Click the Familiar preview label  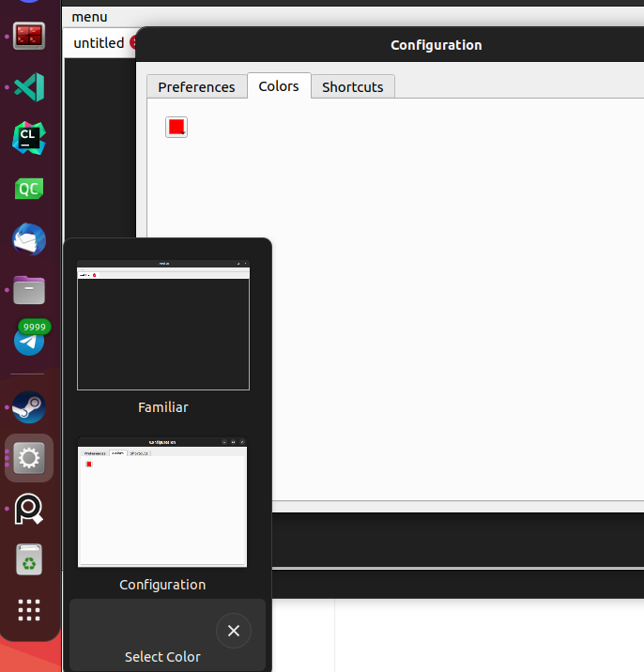pyautogui.click(x=163, y=407)
